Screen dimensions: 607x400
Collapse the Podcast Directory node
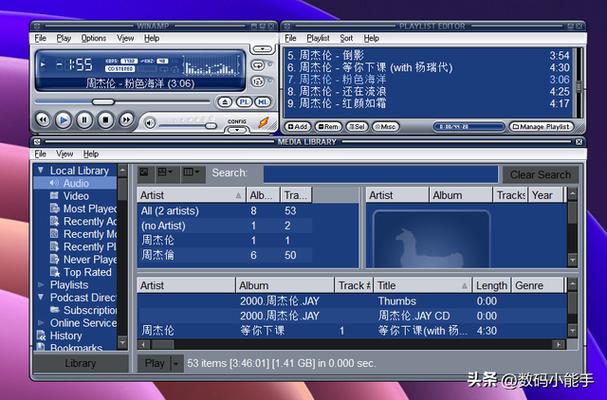point(41,297)
